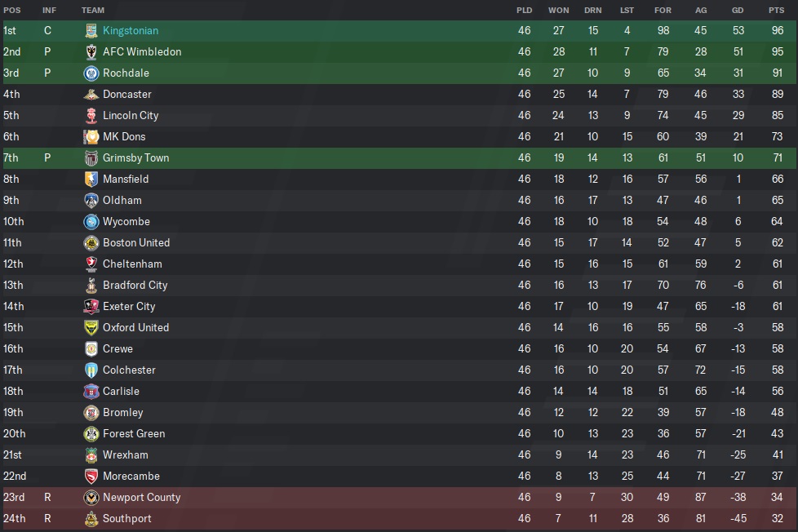This screenshot has width=798, height=532.
Task: Open the Kingstonian team link
Action: (131, 31)
